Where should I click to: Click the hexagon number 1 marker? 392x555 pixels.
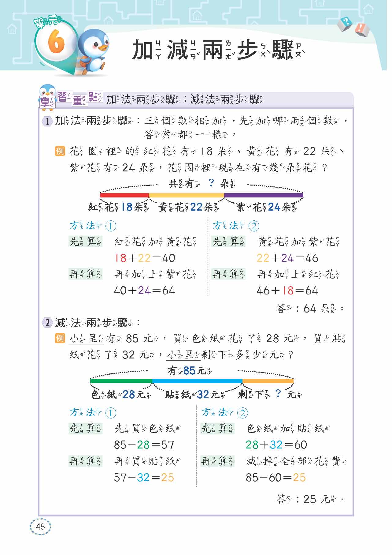(x=47, y=122)
